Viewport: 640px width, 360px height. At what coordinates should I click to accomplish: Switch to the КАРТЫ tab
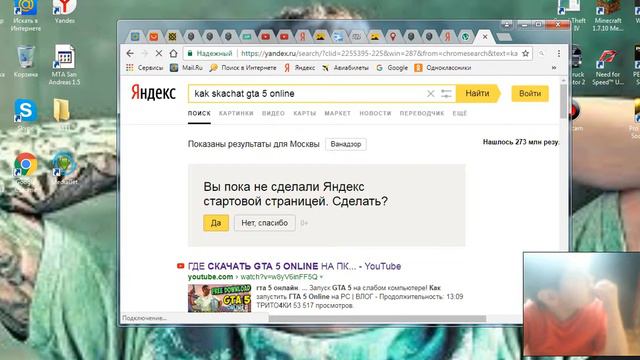click(x=305, y=113)
